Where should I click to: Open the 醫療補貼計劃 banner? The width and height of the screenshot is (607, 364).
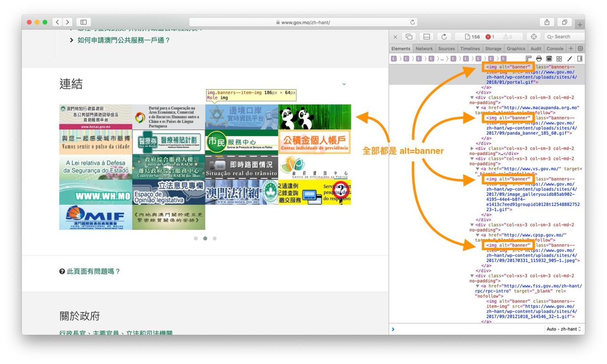tap(169, 142)
